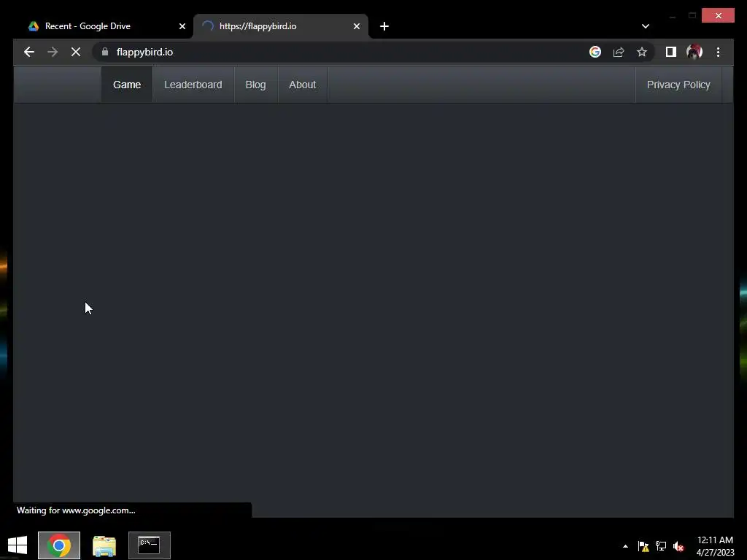Open the Game page in navbar
The image size is (747, 560).
coord(127,85)
